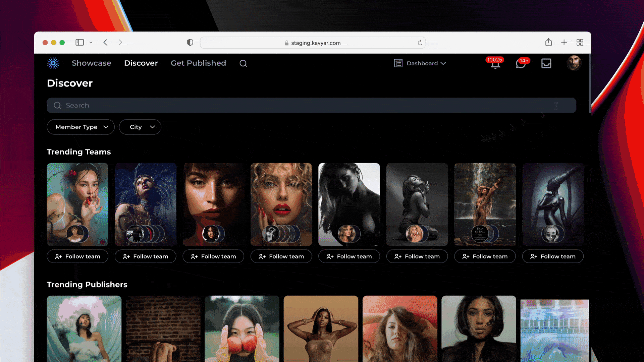Open short black hair publisher thumbnail
Screen dimensions: 644x362
pos(479,329)
